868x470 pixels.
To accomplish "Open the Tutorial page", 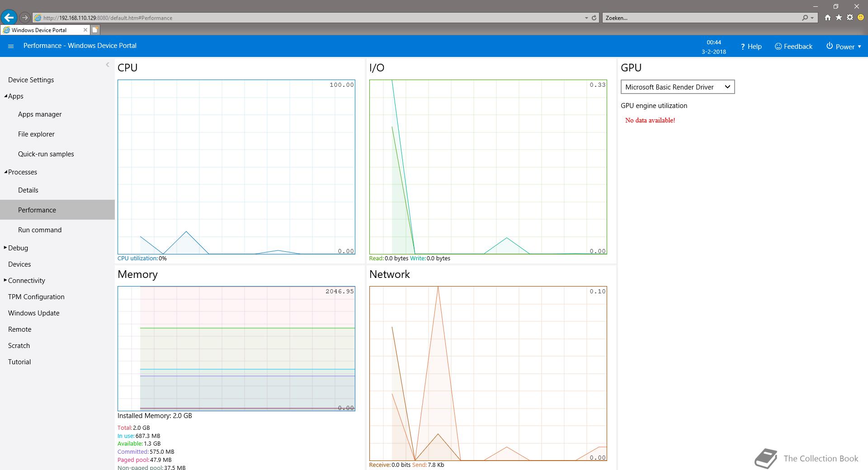I will (x=19, y=362).
